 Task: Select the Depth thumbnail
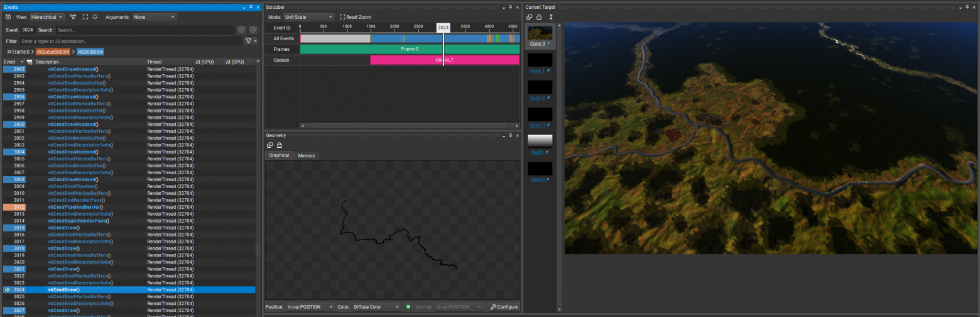coord(540,141)
